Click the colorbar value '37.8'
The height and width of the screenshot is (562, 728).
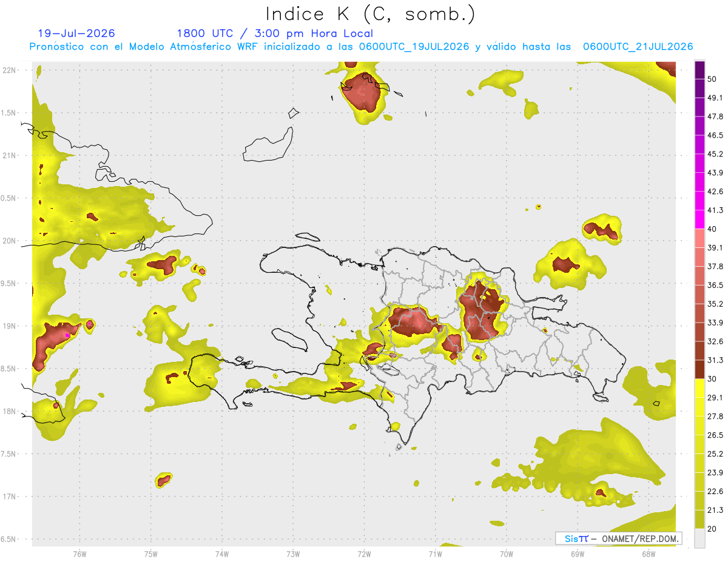pos(715,266)
